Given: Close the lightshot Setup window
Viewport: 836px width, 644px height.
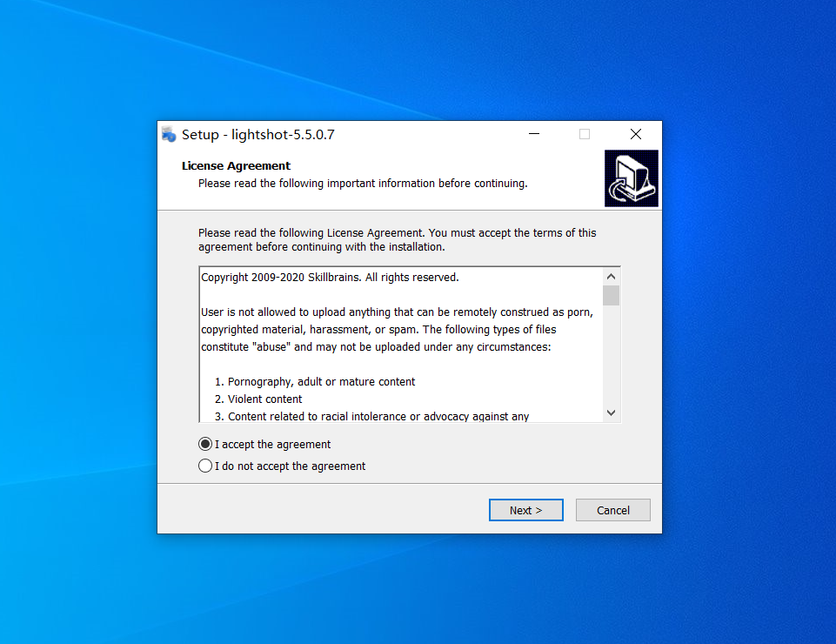Looking at the screenshot, I should point(636,134).
